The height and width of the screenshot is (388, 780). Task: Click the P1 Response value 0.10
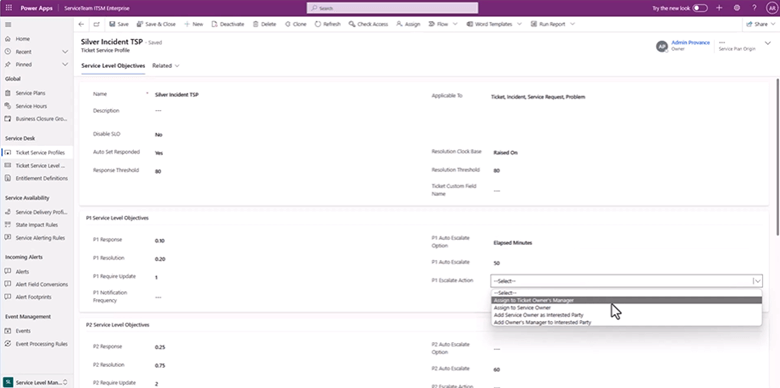click(160, 241)
